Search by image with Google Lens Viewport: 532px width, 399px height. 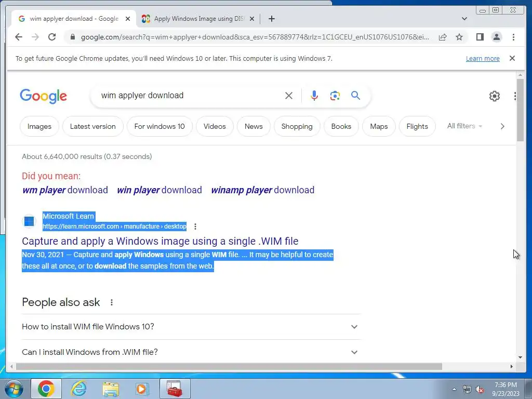point(335,96)
